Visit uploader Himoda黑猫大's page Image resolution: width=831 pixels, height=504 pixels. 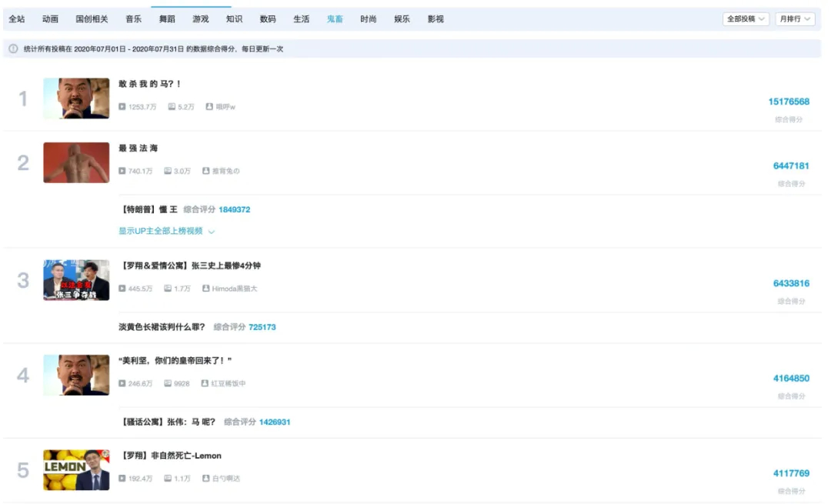click(x=234, y=289)
